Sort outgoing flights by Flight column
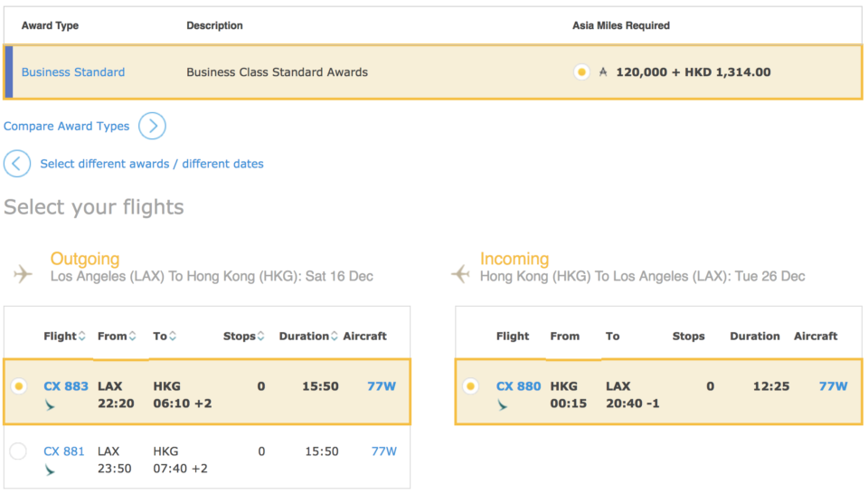 point(64,336)
